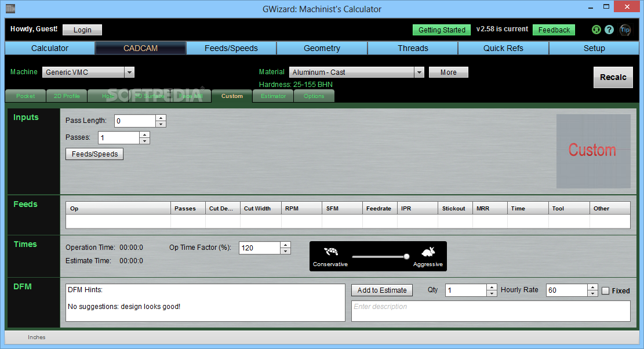The width and height of the screenshot is (644, 349).
Task: Select the 3D Surface sub-tab
Action: (x=150, y=96)
